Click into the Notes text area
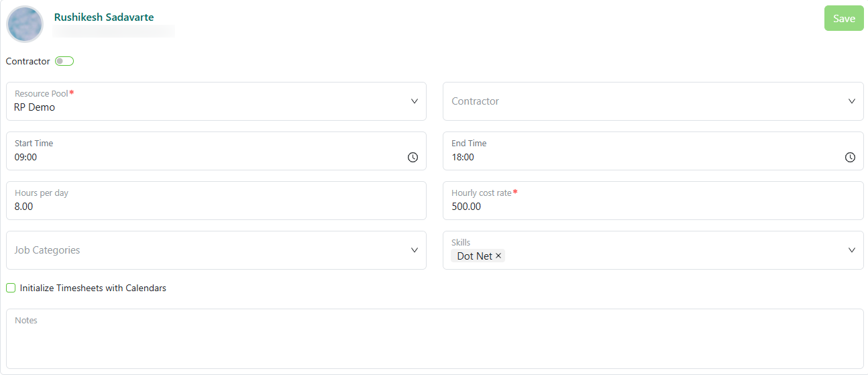The height and width of the screenshot is (375, 868). (435, 339)
